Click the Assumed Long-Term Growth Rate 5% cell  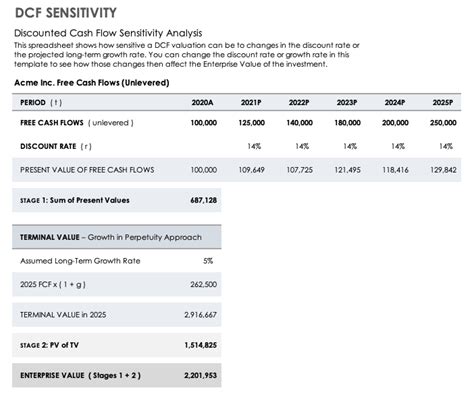click(x=208, y=261)
